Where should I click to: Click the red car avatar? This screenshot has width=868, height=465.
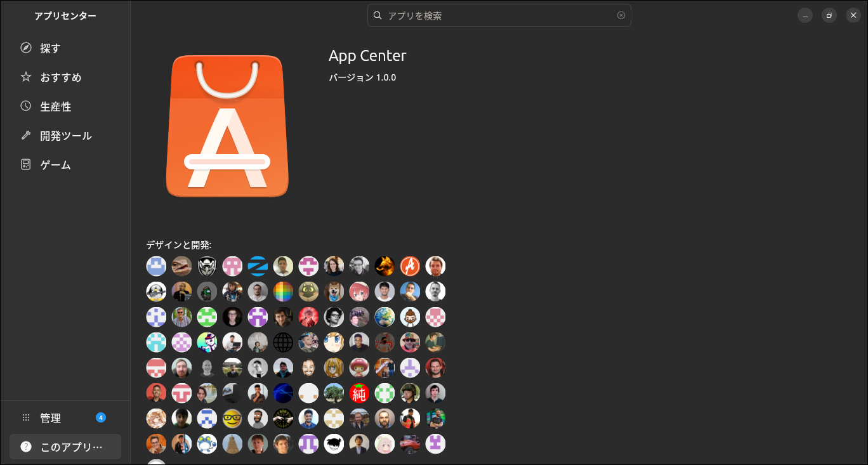click(x=410, y=444)
